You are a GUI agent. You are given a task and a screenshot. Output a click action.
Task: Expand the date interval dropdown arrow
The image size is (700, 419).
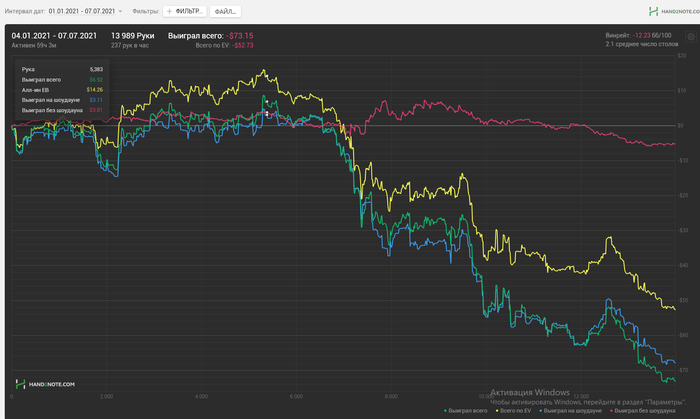(x=121, y=11)
